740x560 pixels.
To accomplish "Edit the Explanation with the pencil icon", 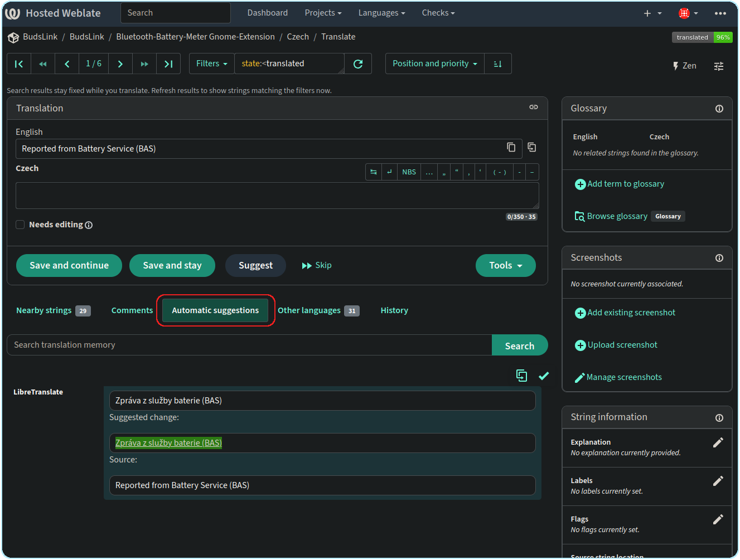I will click(x=718, y=442).
